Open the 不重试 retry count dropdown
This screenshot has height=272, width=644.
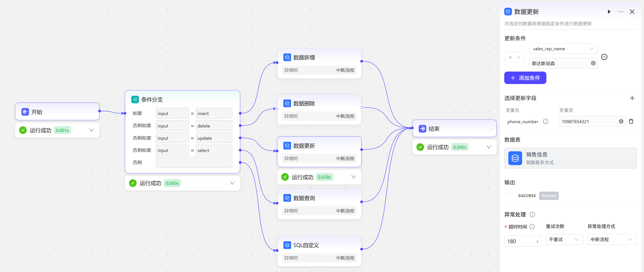564,239
